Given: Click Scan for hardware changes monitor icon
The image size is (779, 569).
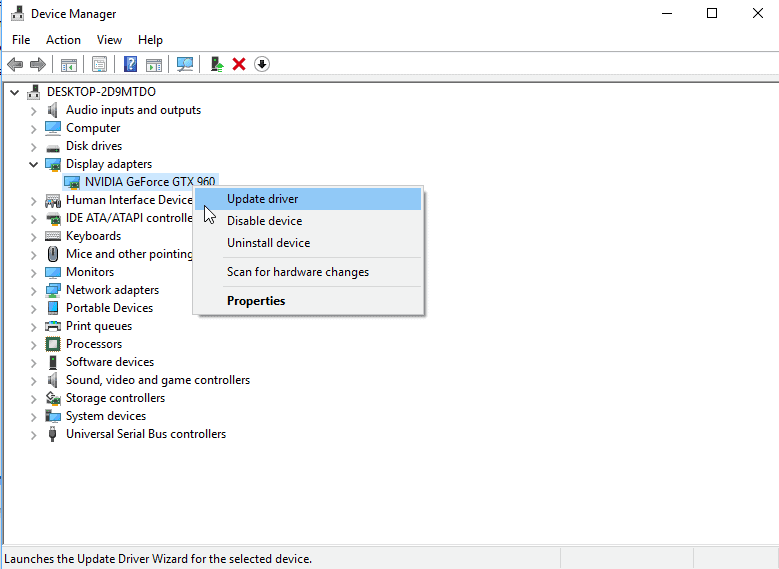Looking at the screenshot, I should point(185,64).
